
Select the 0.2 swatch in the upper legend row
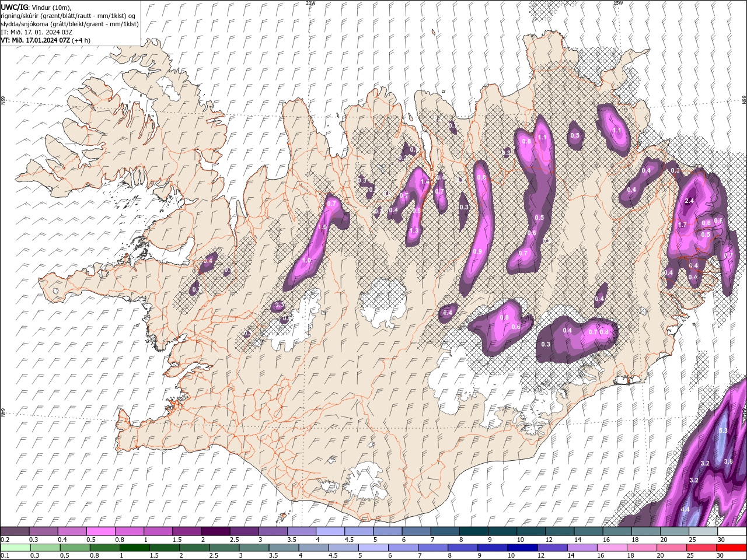pyautogui.click(x=15, y=531)
